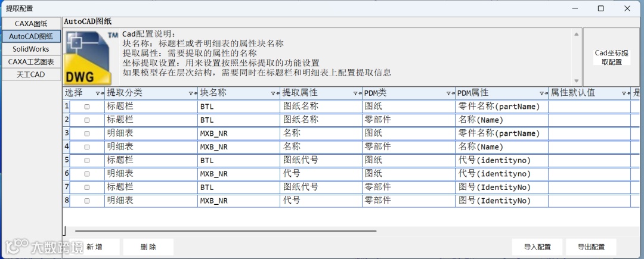This screenshot has height=259, width=644.
Task: Tick the checkbox in row 7
Action: (86, 188)
